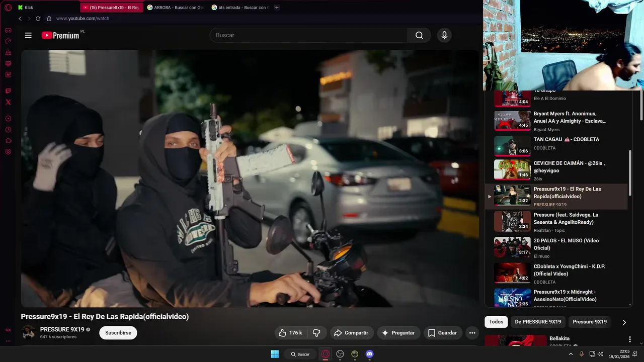The width and height of the screenshot is (644, 362).
Task: Open History clock icon in sidebar
Action: click(8, 130)
